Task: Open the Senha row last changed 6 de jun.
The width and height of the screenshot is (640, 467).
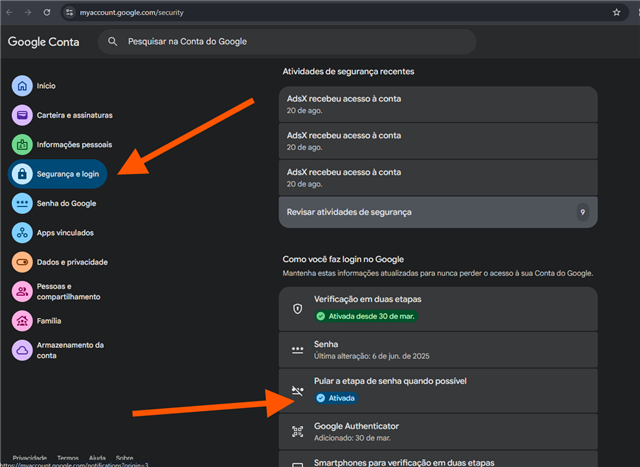Action: pyautogui.click(x=438, y=350)
